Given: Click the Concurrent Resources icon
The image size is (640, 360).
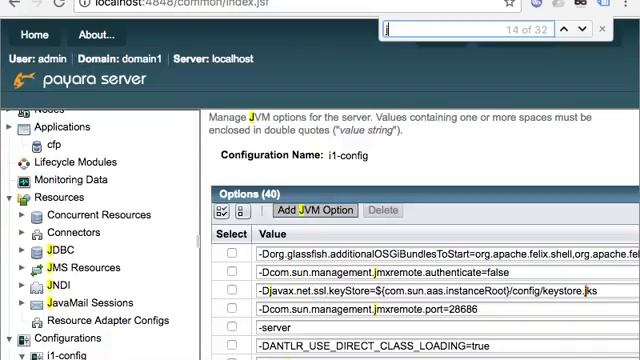Looking at the screenshot, I should point(37,217).
